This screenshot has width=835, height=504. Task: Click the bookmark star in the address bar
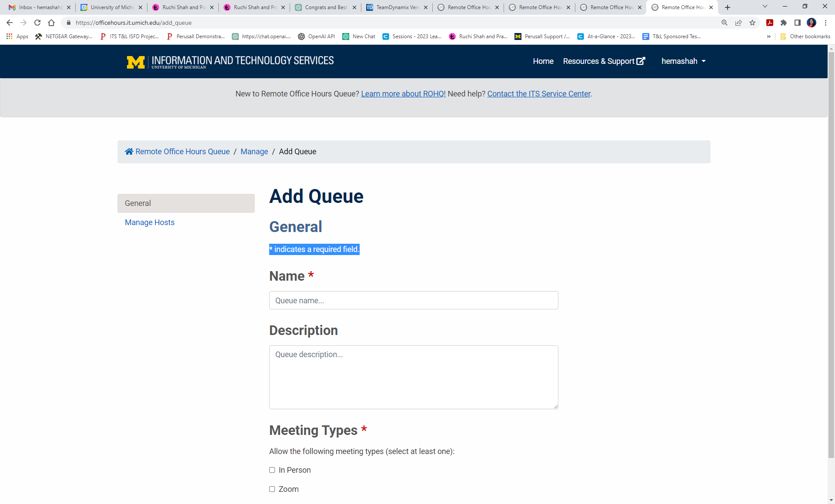(752, 23)
